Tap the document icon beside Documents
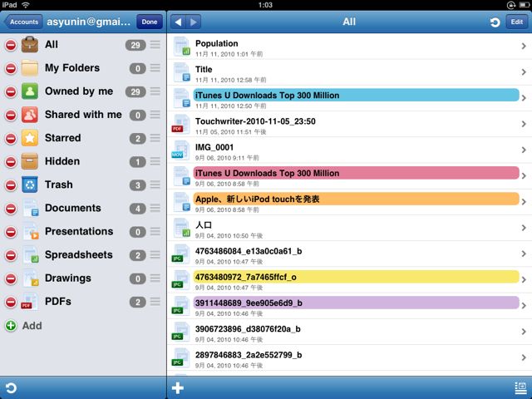This screenshot has width=532, height=399. [x=31, y=208]
